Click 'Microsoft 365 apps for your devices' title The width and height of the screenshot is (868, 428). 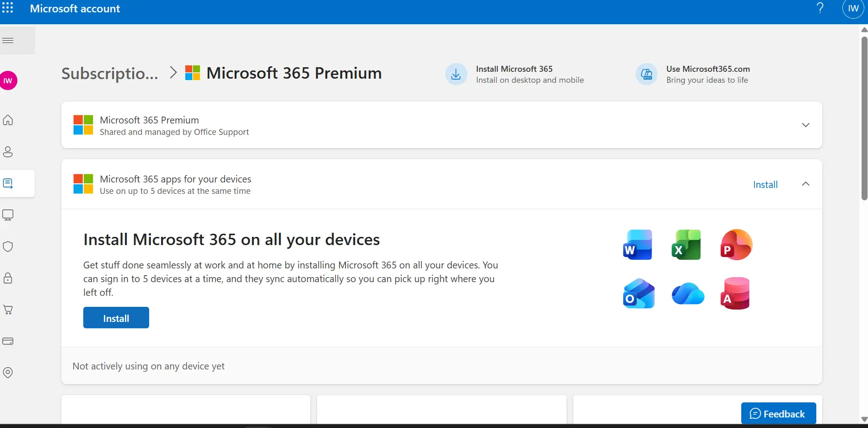[176, 179]
